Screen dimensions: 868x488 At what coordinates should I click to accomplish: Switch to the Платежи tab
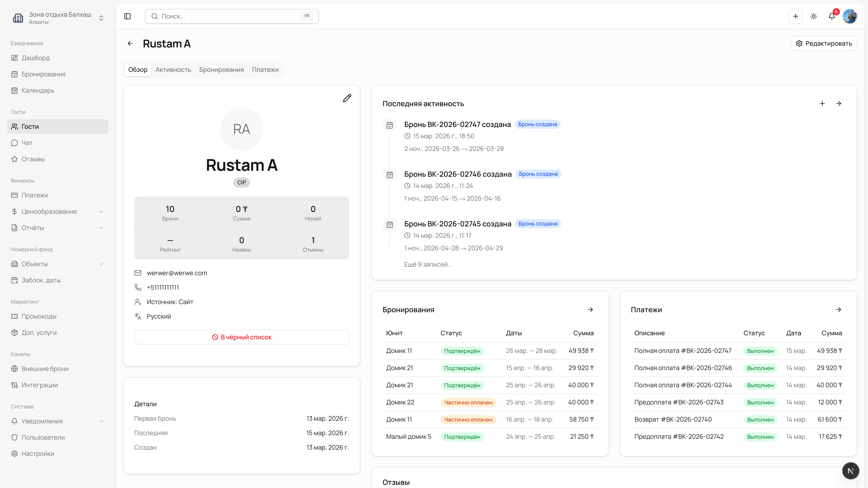pos(265,70)
